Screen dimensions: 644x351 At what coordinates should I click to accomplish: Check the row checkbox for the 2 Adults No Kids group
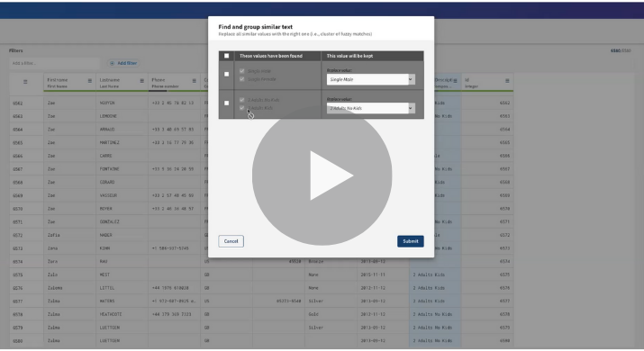(x=226, y=103)
